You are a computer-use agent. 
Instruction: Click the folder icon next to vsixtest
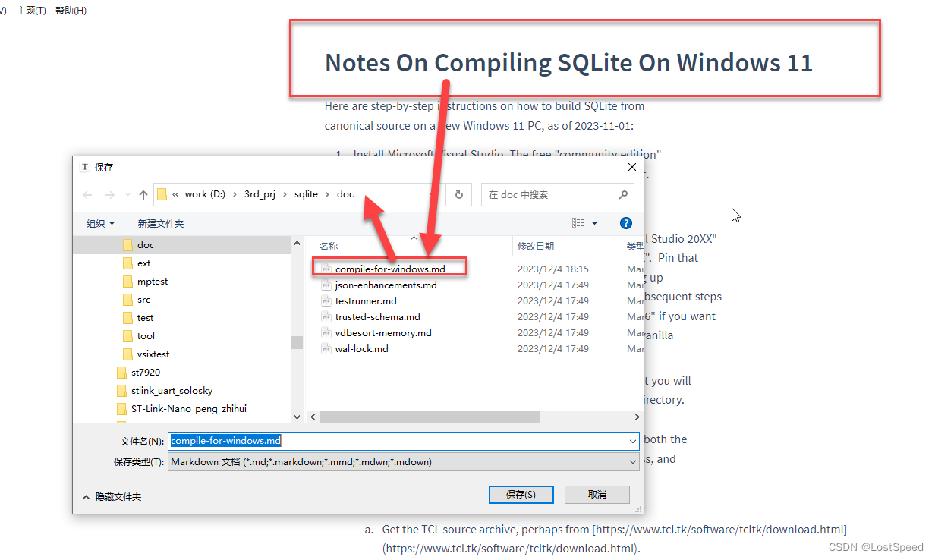pyautogui.click(x=127, y=354)
